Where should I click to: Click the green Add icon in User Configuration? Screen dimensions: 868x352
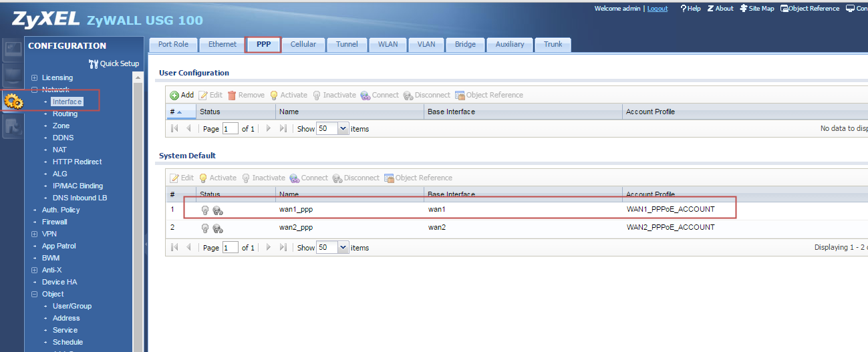pos(174,96)
